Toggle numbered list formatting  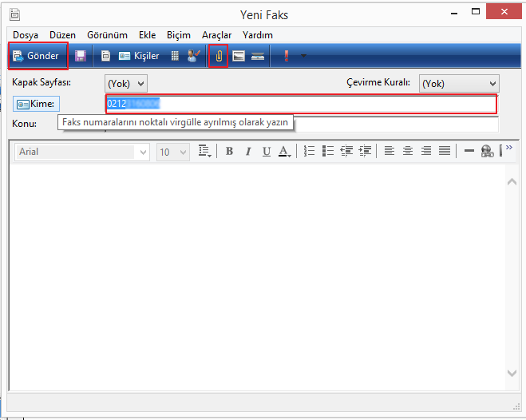pos(309,151)
